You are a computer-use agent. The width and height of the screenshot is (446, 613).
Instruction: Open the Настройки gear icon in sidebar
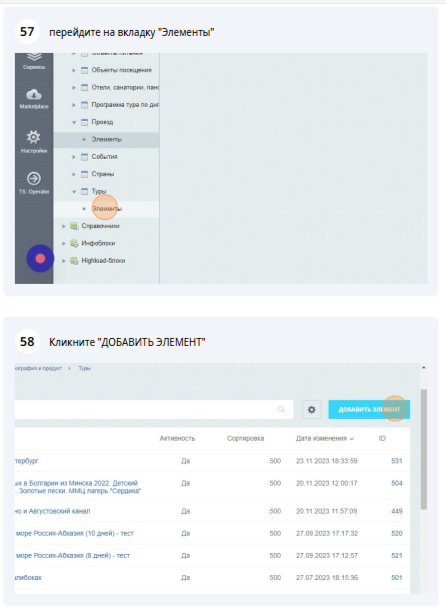coord(34,137)
